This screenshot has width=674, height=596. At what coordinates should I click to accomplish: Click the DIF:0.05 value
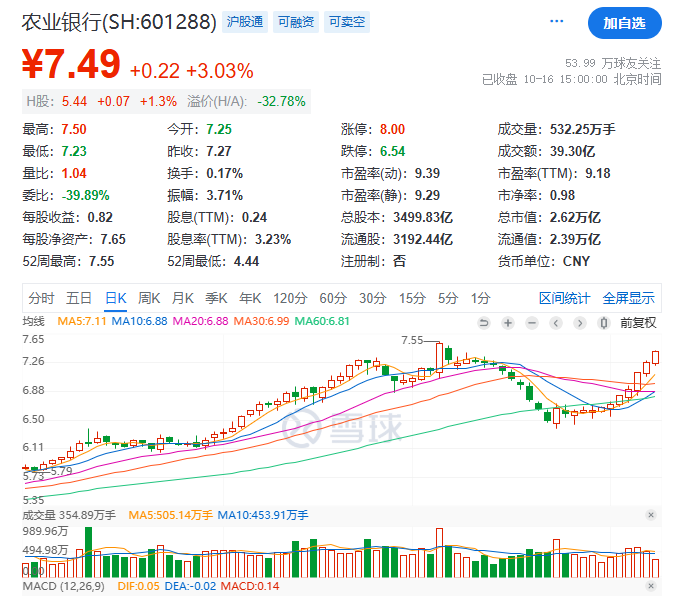(x=138, y=586)
